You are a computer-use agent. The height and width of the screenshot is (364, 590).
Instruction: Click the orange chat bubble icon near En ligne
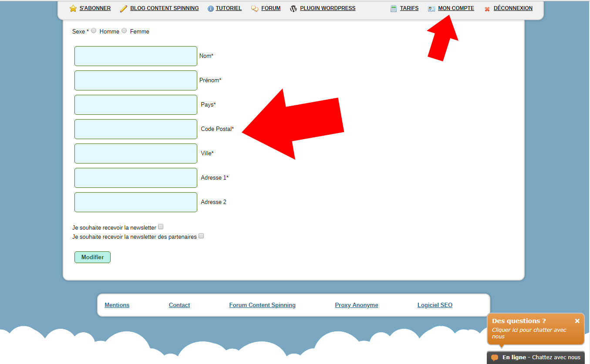click(x=495, y=357)
